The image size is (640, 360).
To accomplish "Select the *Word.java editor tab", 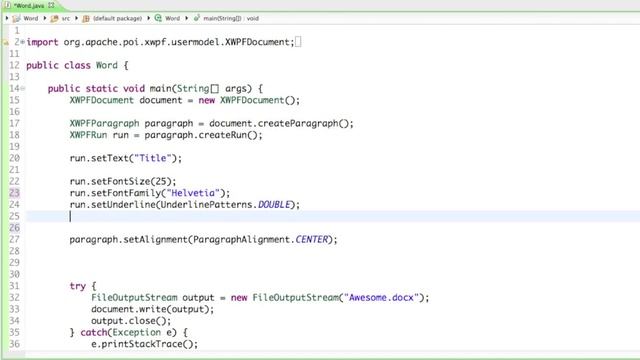I will [x=29, y=6].
